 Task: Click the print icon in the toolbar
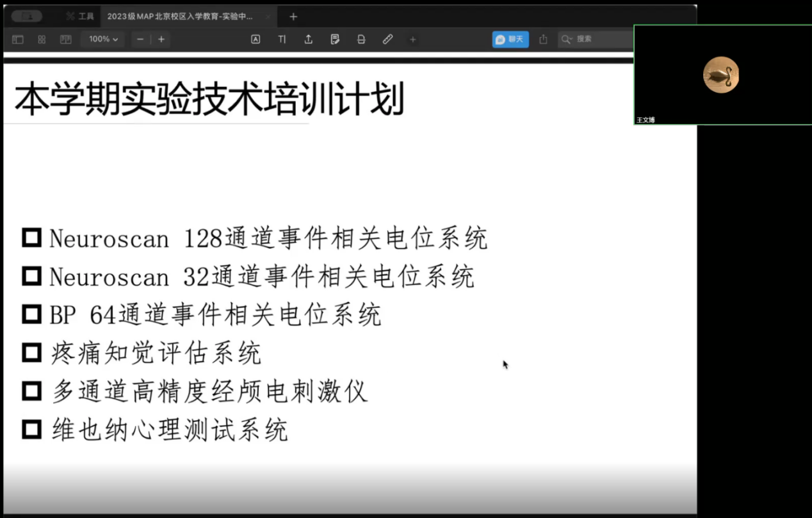(361, 39)
